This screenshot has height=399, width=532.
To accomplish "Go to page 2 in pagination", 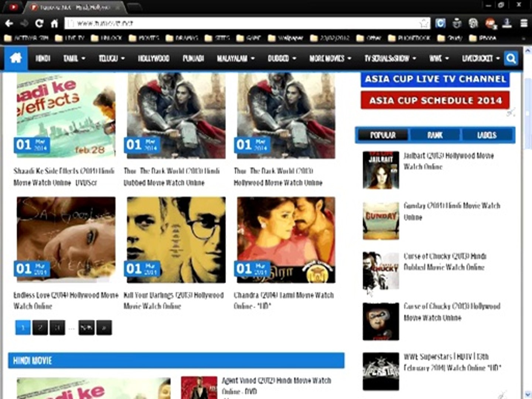I will click(x=40, y=327).
